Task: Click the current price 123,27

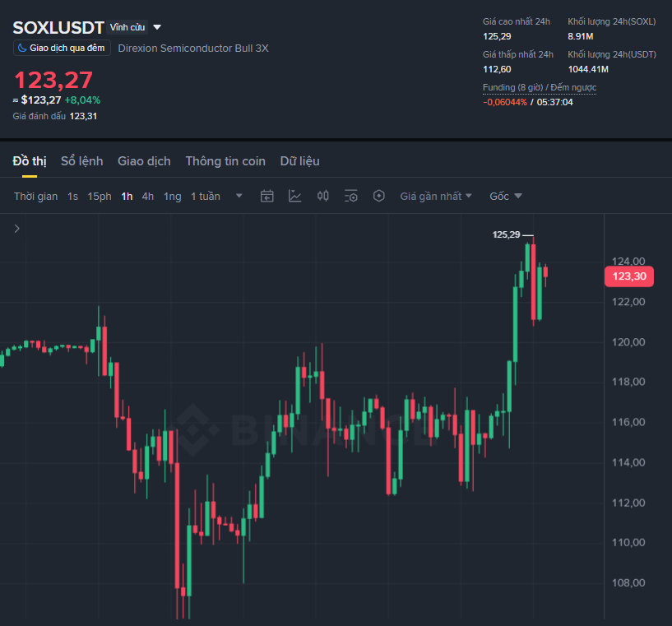Action: [x=53, y=80]
